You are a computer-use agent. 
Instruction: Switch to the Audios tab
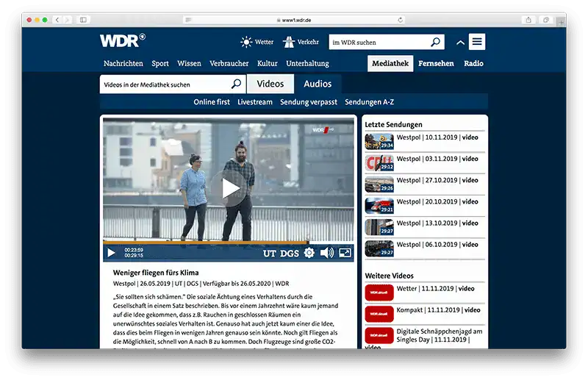coord(318,84)
